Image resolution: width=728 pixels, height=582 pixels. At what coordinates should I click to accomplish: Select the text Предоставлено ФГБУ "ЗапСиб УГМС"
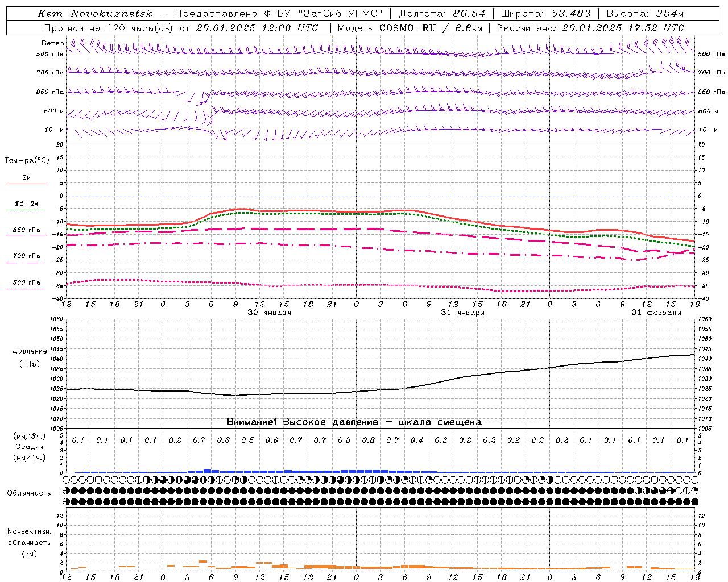279,14
